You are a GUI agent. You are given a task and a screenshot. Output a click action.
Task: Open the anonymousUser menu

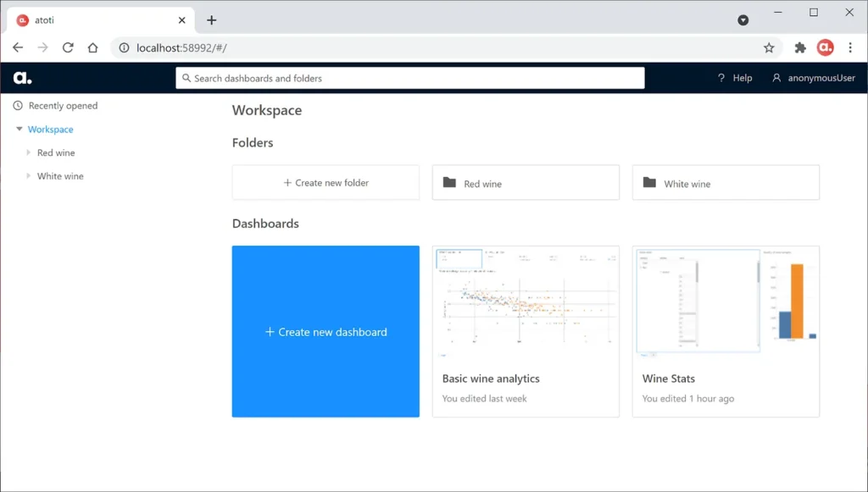(814, 78)
